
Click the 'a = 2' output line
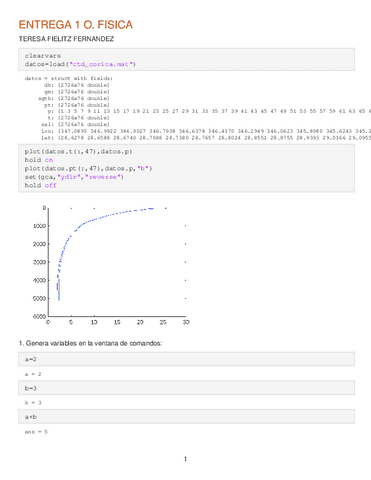[33, 374]
